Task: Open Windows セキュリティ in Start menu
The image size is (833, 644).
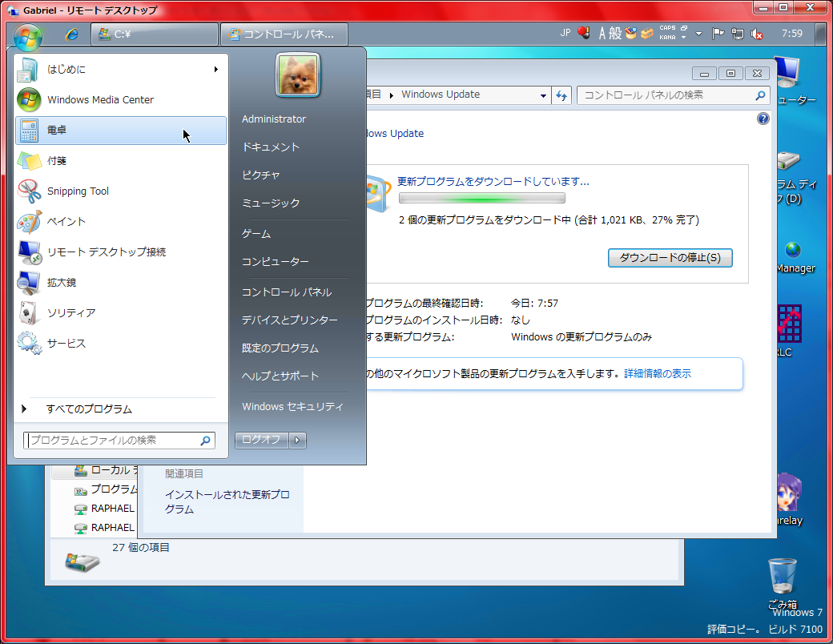Action: coord(292,407)
